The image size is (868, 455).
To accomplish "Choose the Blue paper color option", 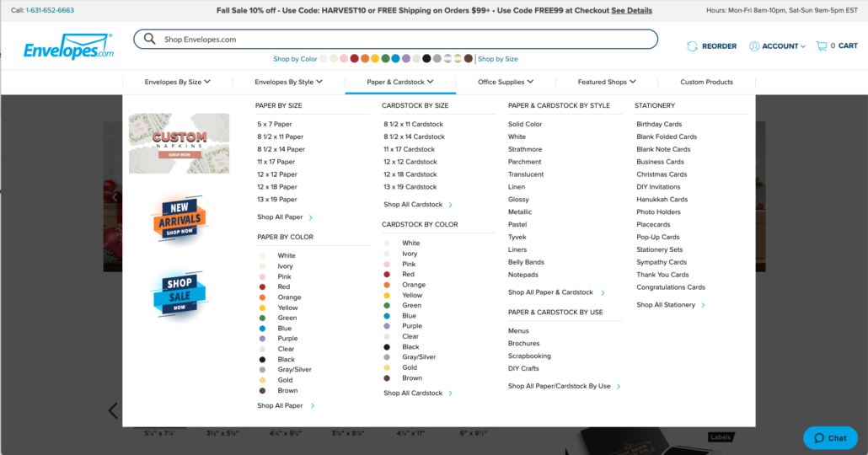I will pos(285,329).
